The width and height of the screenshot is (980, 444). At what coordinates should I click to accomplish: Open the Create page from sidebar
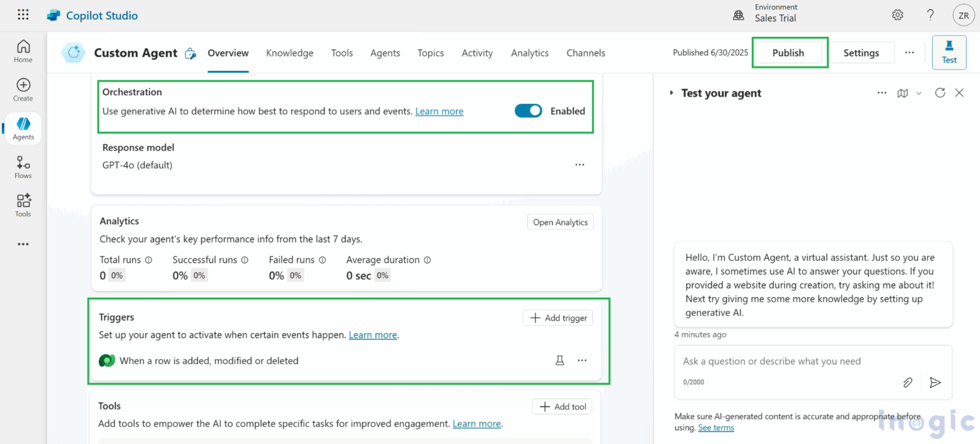pos(23,89)
